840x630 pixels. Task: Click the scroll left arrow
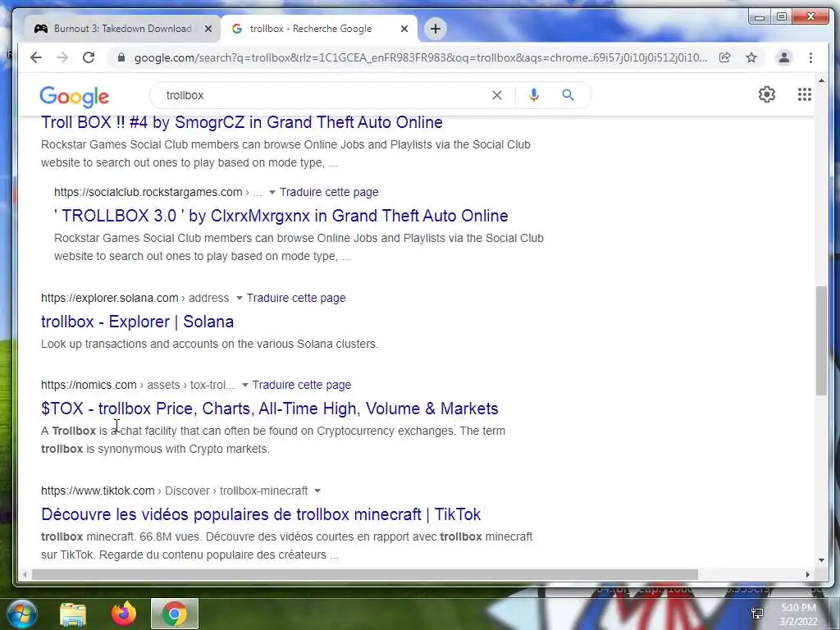pyautogui.click(x=24, y=574)
